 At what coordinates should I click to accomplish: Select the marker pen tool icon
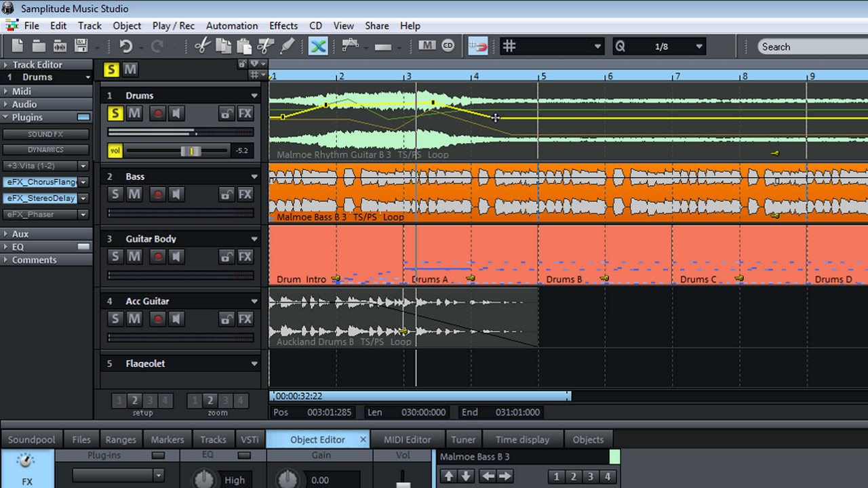coord(288,46)
